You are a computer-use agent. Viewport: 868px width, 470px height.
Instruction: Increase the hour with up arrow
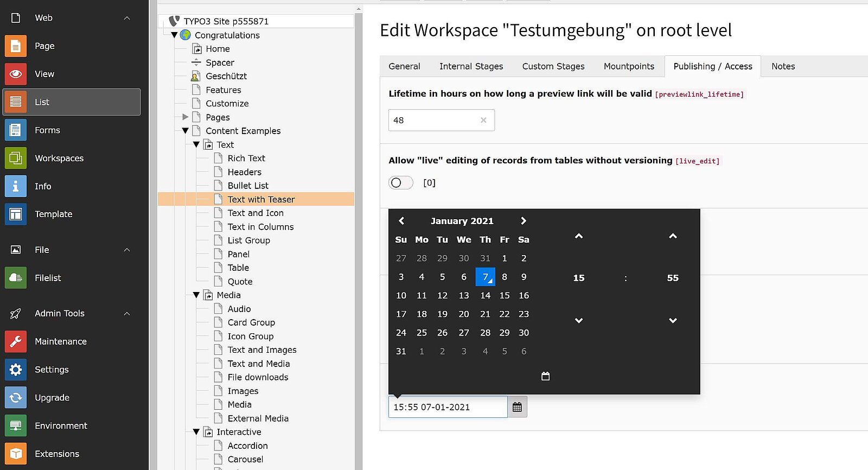click(x=579, y=236)
